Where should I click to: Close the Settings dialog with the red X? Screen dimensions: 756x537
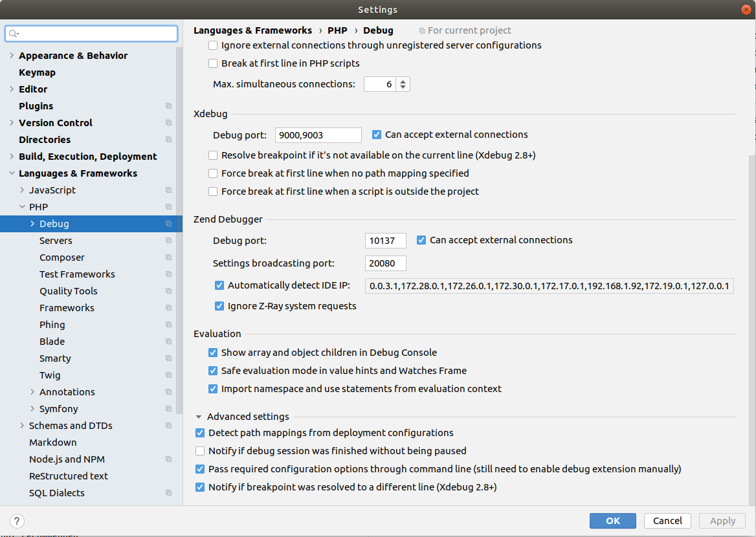(746, 10)
